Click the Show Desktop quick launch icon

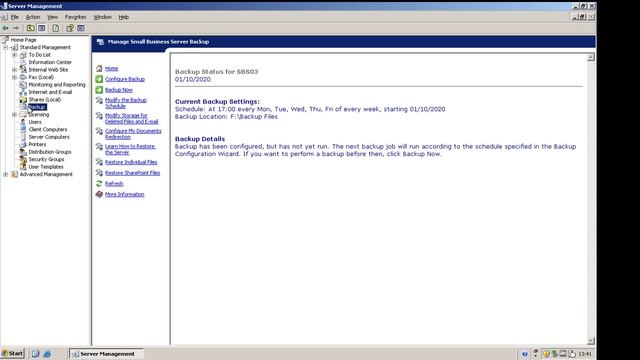(x=36, y=354)
